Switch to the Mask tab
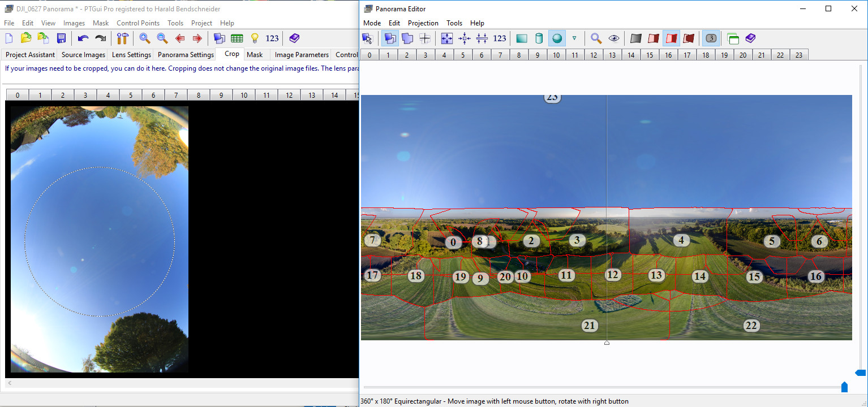868x407 pixels. [x=255, y=55]
